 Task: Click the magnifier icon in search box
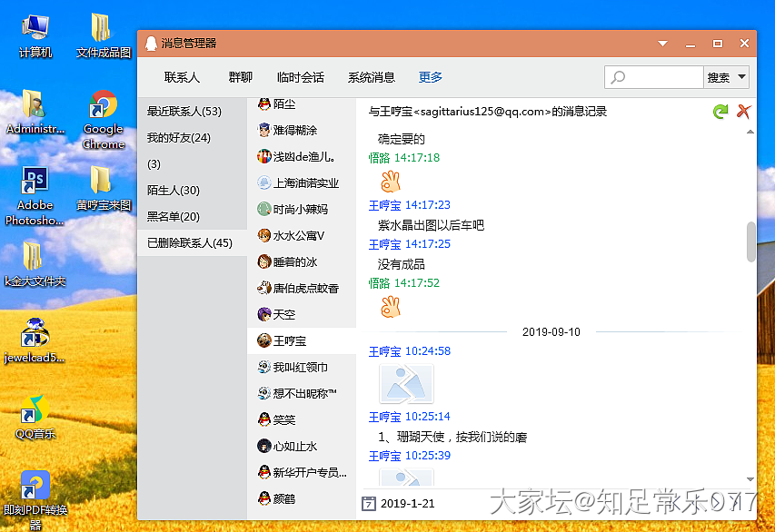point(618,77)
